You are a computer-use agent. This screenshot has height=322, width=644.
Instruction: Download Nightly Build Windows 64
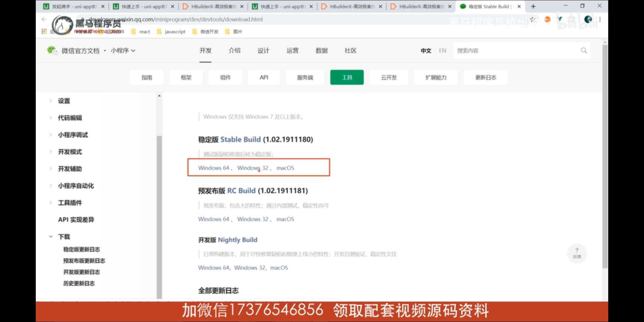point(213,268)
